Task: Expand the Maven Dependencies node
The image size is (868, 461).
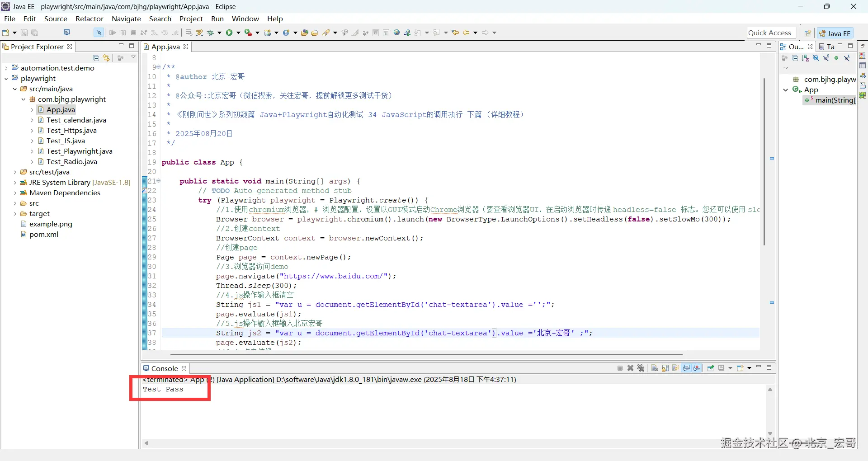Action: click(15, 193)
